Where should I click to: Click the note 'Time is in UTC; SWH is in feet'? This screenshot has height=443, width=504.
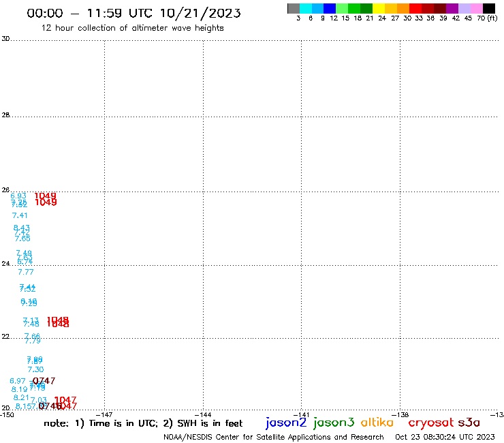coord(159,423)
